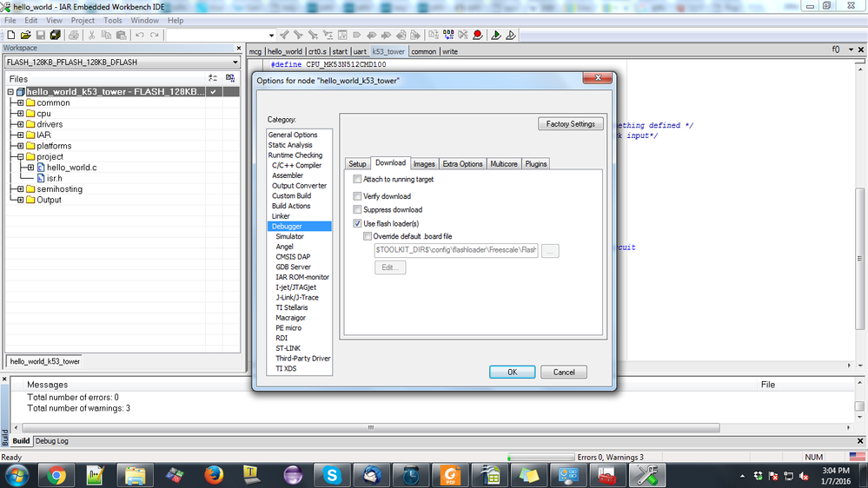This screenshot has width=868, height=488.
Task: Enable the Suppress download checkbox
Action: 357,209
